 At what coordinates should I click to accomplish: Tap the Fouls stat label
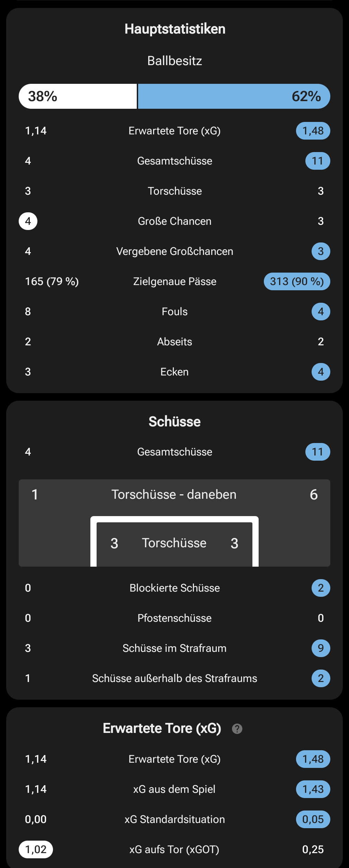pos(174,311)
